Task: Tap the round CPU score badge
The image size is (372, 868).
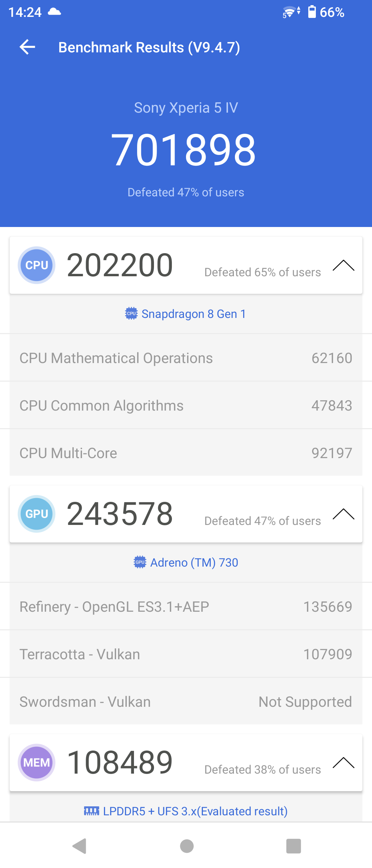Action: point(37,265)
